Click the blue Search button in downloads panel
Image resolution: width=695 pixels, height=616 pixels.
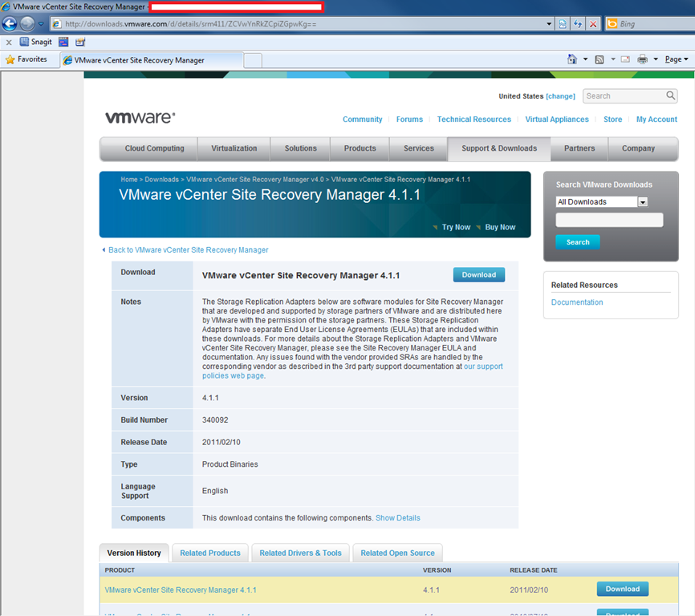578,242
